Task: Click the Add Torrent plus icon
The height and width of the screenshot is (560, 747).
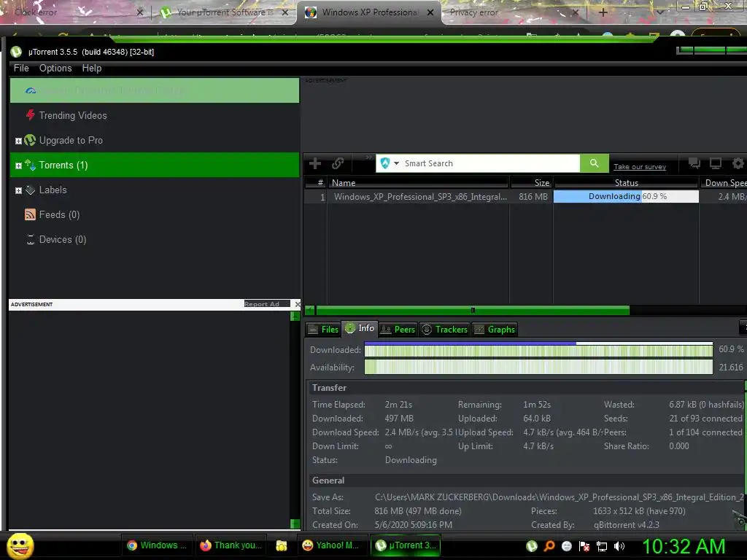Action: click(315, 164)
